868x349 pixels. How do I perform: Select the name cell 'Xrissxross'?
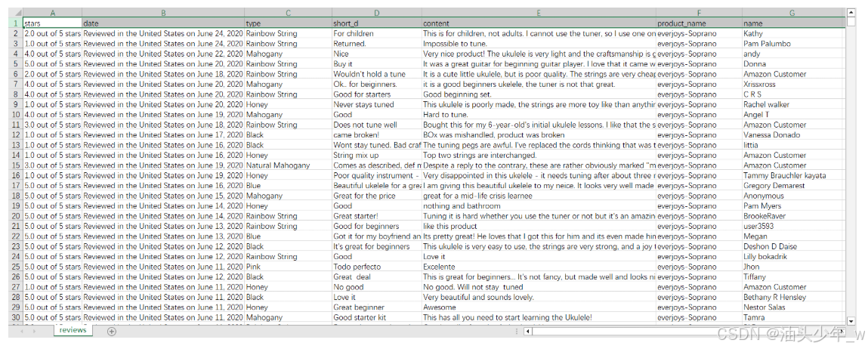pos(794,84)
